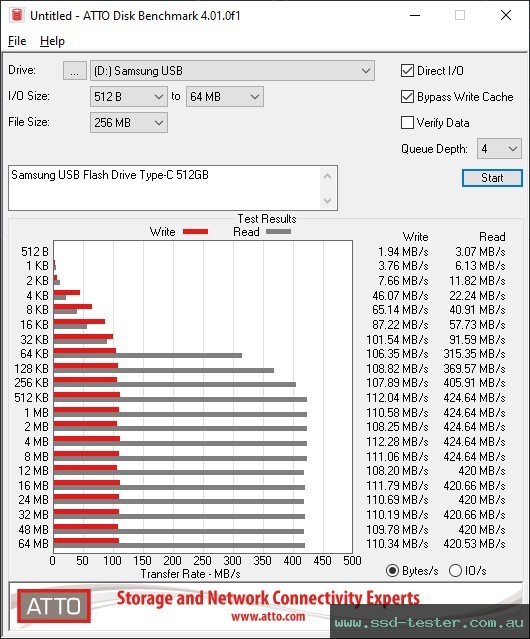Click the 4 MB write value 112.28 MB/s
Viewport: 530px width, 639px height.
pos(397,442)
